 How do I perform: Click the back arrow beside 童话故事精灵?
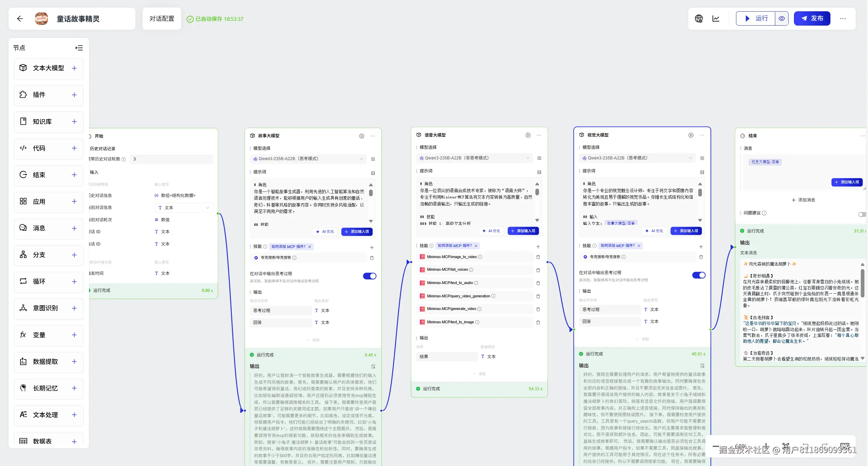(20, 19)
